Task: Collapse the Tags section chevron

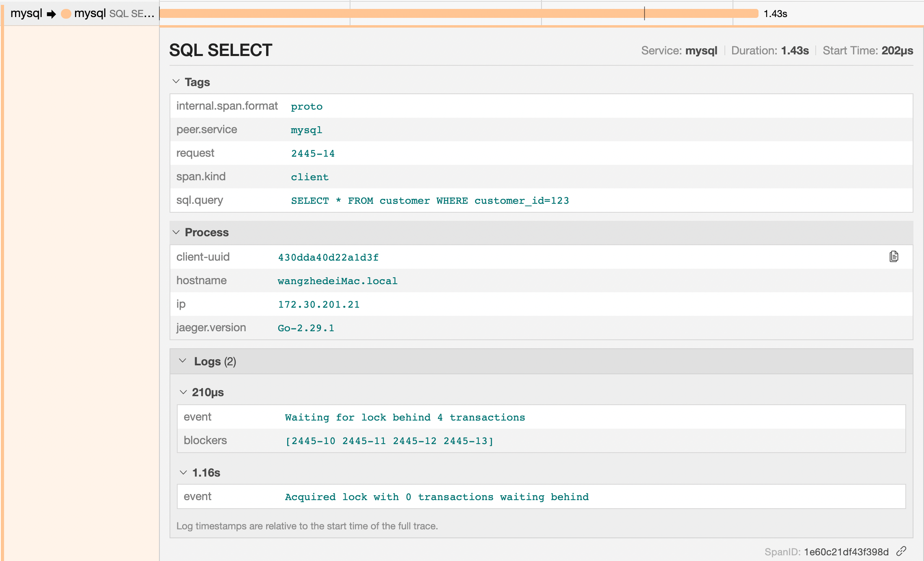Action: [x=176, y=82]
